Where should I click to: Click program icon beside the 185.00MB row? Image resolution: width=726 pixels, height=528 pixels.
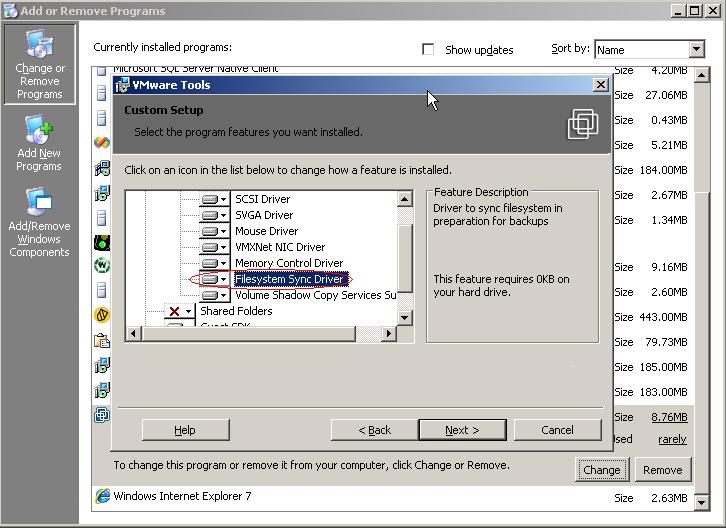[102, 365]
